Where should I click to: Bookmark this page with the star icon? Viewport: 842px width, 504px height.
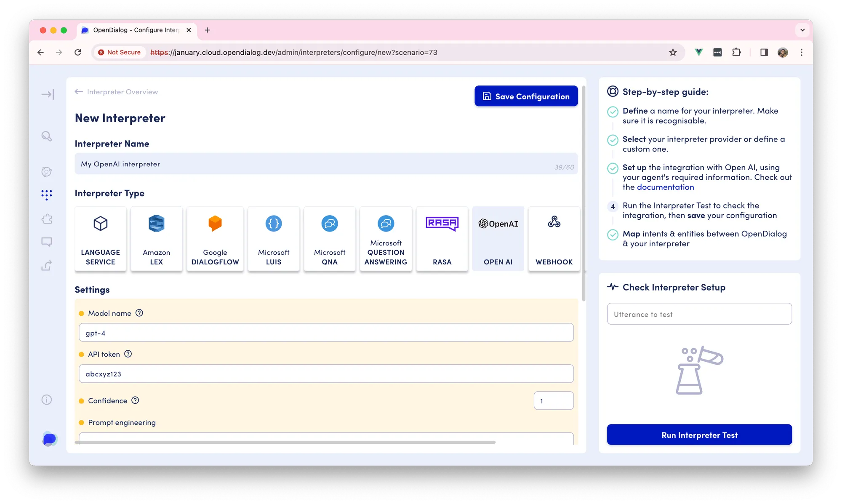coord(673,52)
